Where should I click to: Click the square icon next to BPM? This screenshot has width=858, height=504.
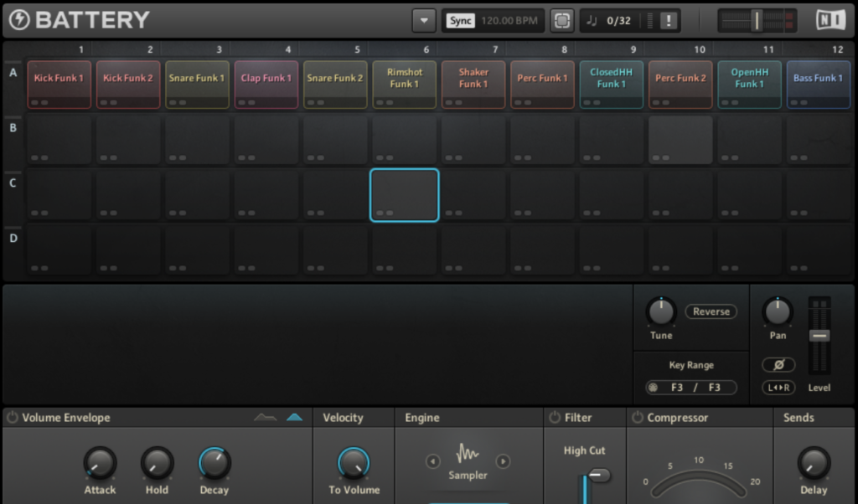point(562,20)
